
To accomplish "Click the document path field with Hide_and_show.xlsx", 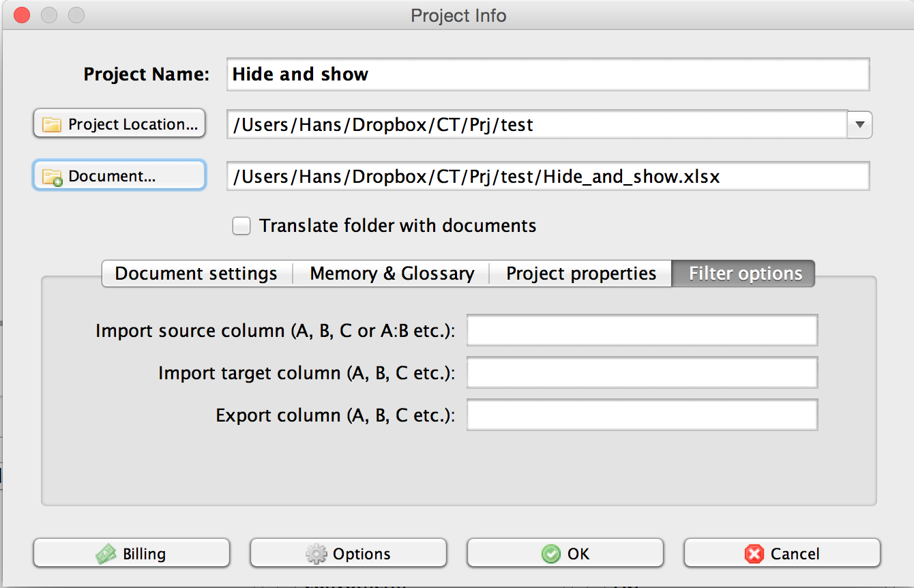I will [x=548, y=177].
